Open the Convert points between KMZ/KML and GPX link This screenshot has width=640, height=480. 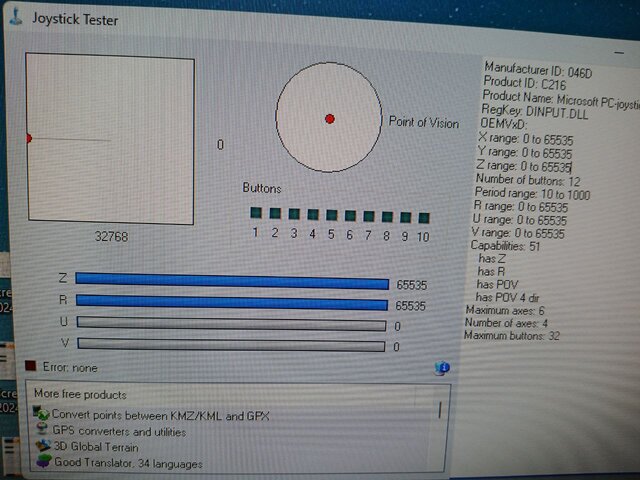[x=160, y=414]
